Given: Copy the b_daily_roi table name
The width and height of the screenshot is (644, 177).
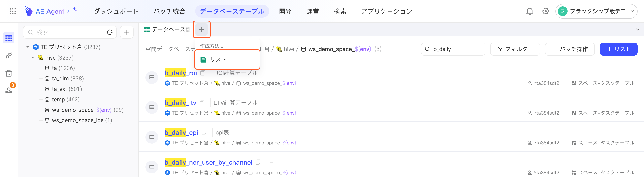Looking at the screenshot, I should click(x=203, y=73).
